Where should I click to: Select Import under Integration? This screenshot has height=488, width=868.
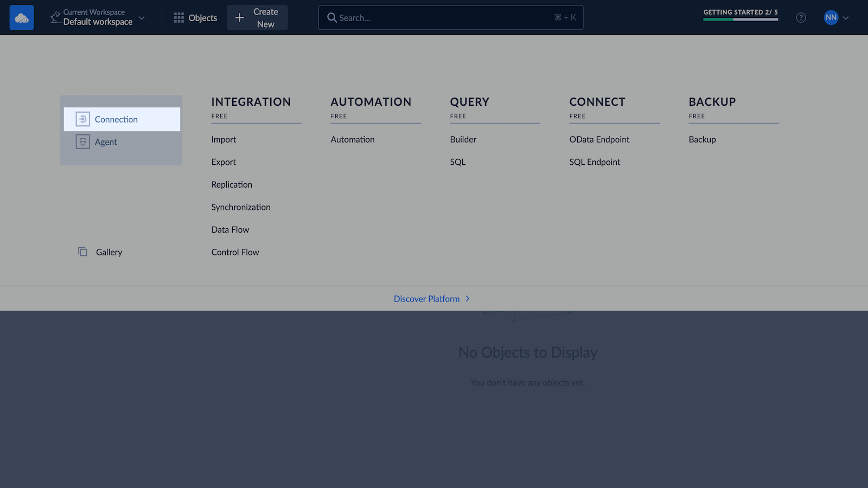click(224, 139)
